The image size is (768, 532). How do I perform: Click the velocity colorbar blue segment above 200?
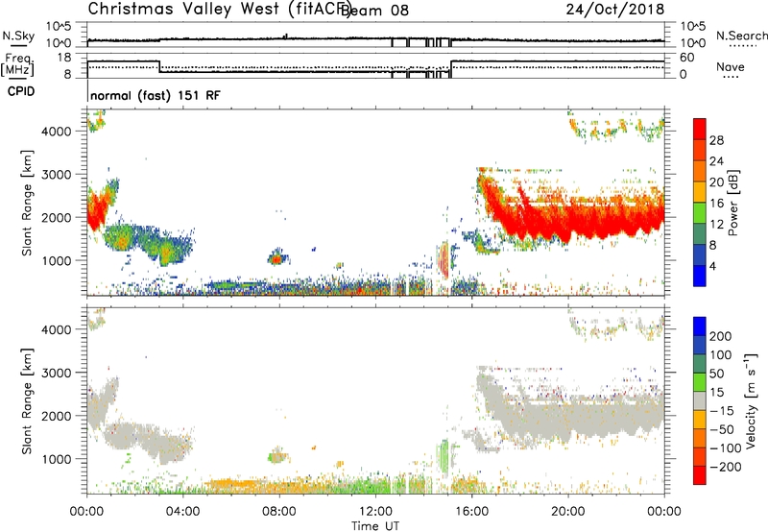click(x=700, y=326)
